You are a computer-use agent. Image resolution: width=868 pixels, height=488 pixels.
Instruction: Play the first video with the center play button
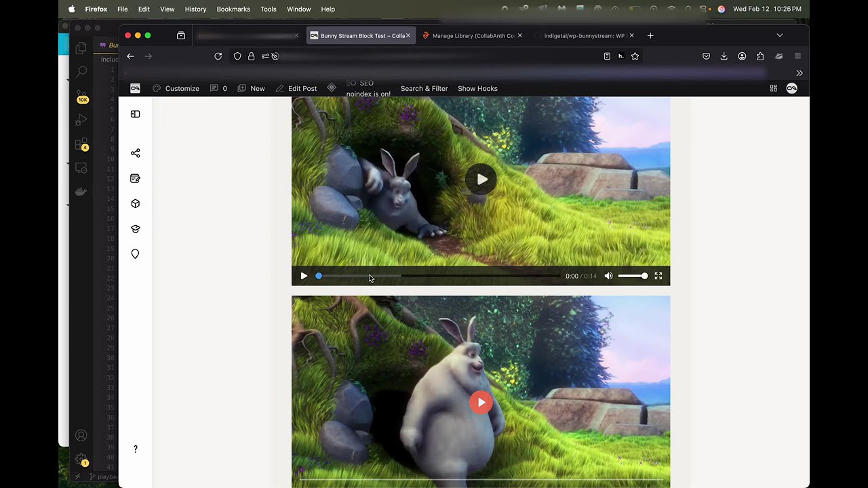[481, 179]
